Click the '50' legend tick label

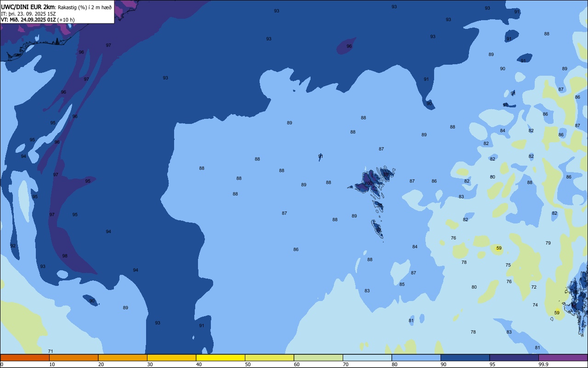click(248, 364)
